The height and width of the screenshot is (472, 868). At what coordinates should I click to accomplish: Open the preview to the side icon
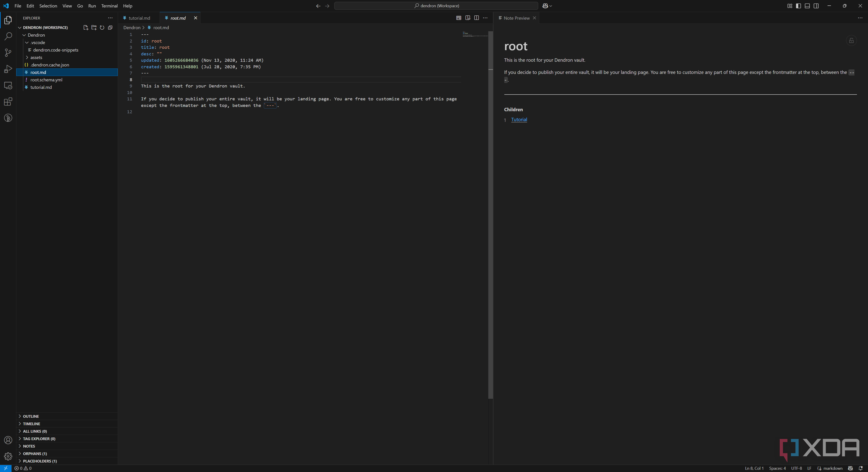[468, 18]
